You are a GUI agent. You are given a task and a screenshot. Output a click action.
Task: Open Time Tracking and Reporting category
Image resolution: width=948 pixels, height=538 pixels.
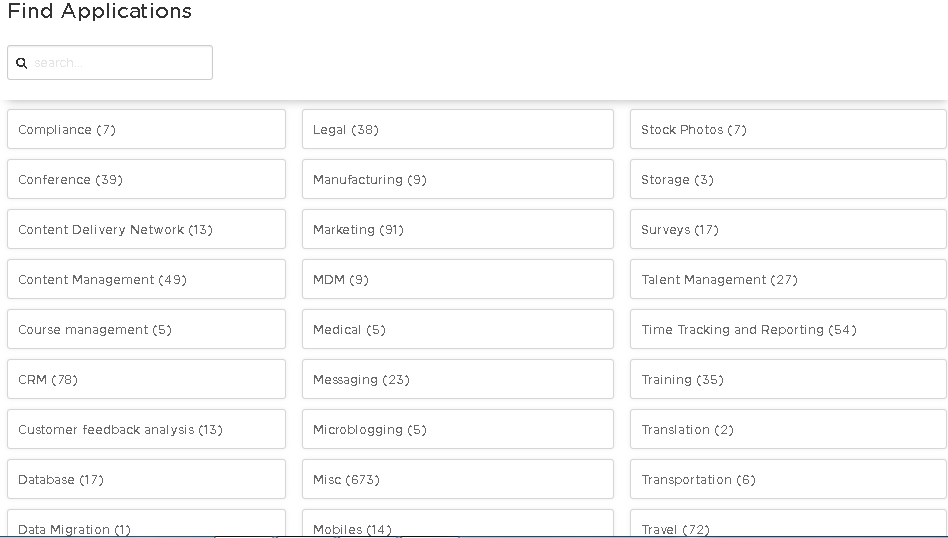click(x=787, y=330)
